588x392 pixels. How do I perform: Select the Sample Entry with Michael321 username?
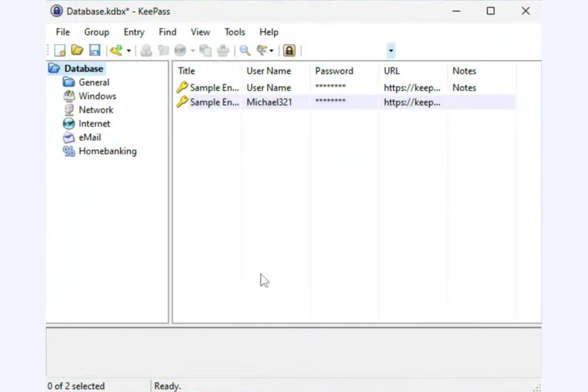269,102
